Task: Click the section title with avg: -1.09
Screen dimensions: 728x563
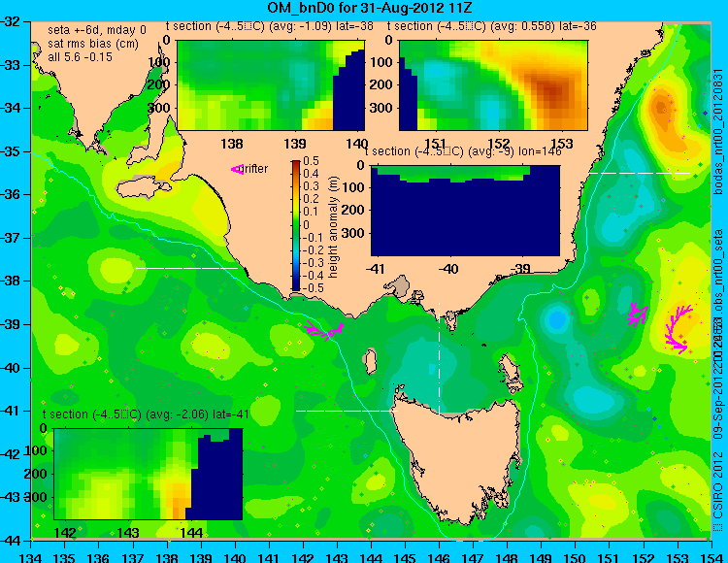Action: coord(269,26)
